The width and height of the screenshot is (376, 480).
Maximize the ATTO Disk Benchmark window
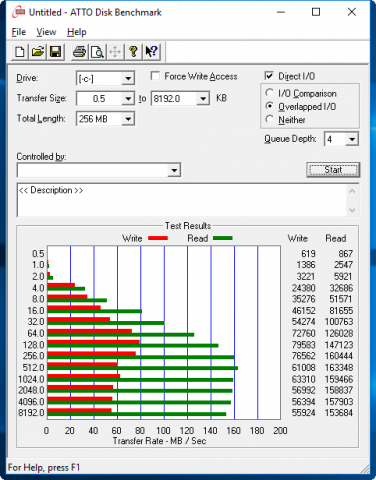(x=316, y=12)
